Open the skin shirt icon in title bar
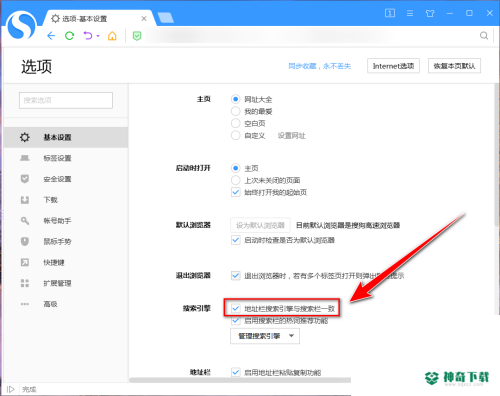This screenshot has width=500, height=396. coord(430,13)
